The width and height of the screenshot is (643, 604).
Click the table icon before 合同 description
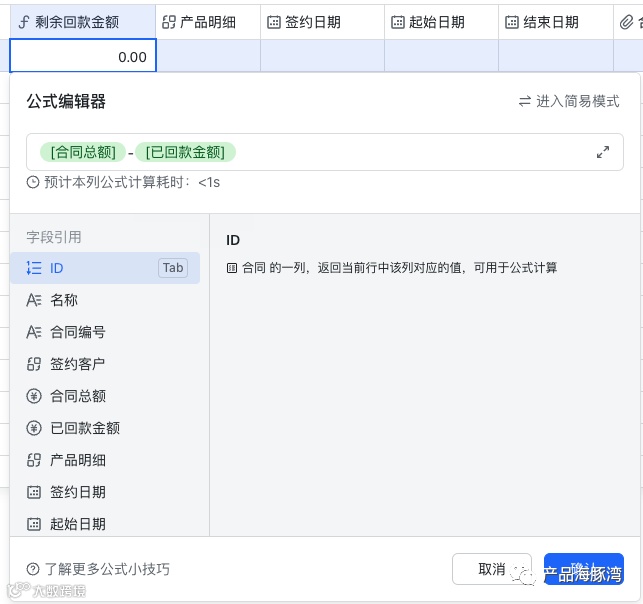[x=232, y=268]
